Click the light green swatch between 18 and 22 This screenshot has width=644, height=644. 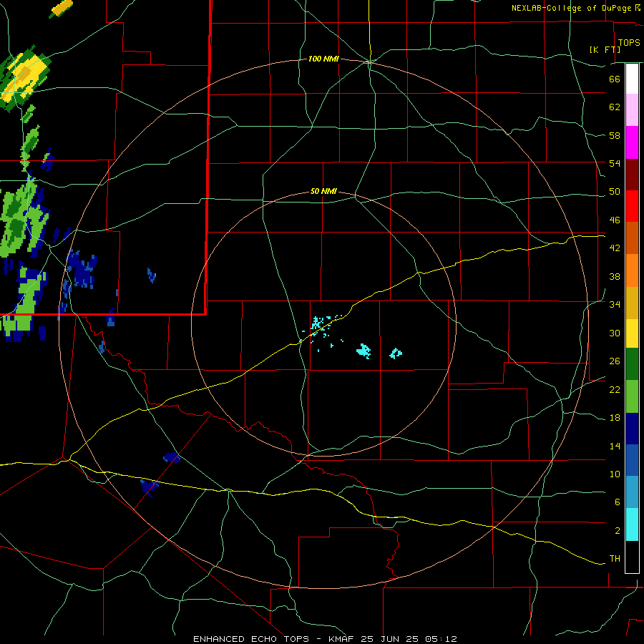point(632,396)
